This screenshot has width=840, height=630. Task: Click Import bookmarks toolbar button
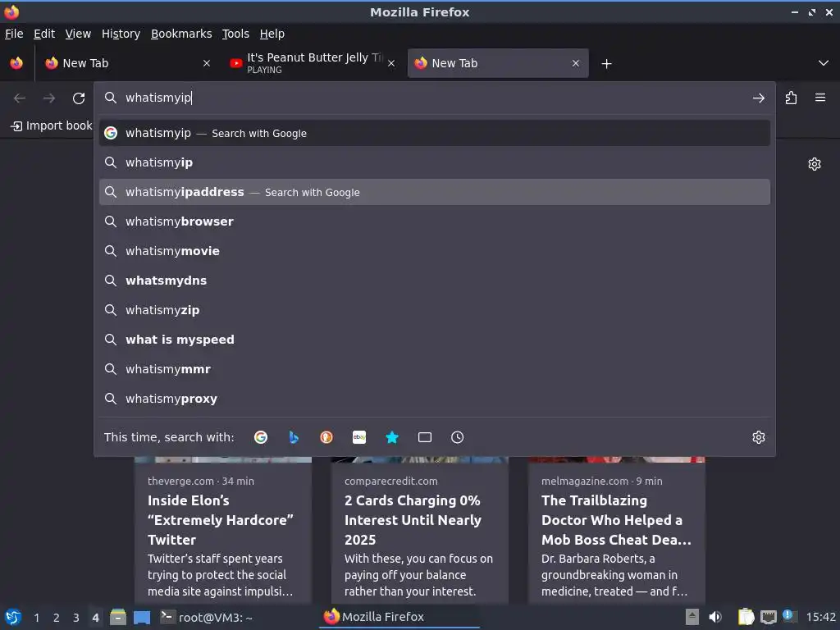51,126
